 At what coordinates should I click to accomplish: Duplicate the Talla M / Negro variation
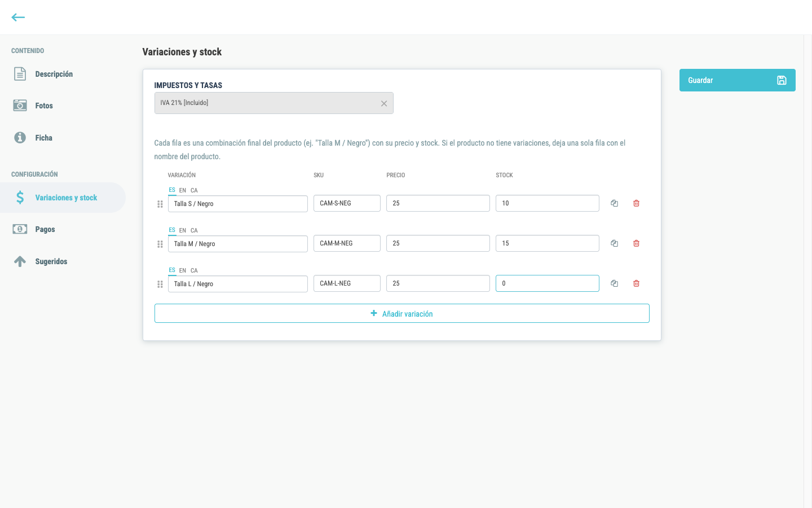coord(614,243)
